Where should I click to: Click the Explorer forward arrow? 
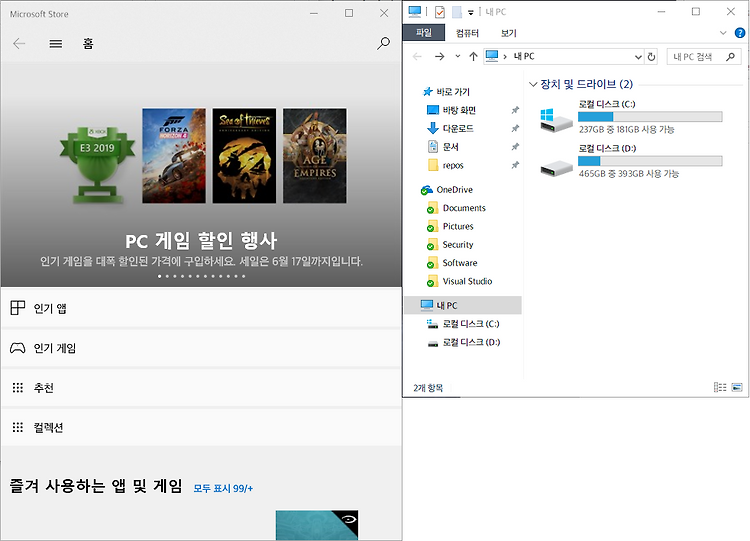tap(439, 56)
